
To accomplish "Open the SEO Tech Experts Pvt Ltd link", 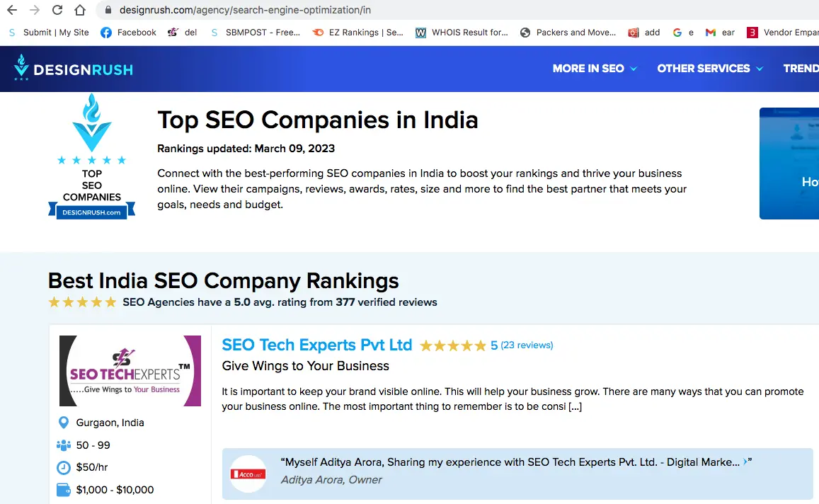I will click(316, 345).
